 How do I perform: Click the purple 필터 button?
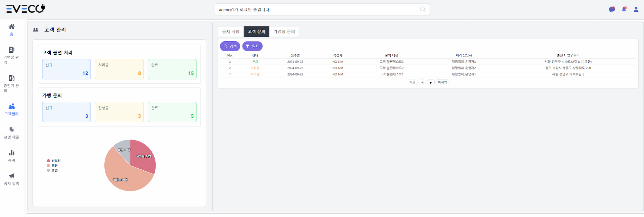tap(253, 46)
